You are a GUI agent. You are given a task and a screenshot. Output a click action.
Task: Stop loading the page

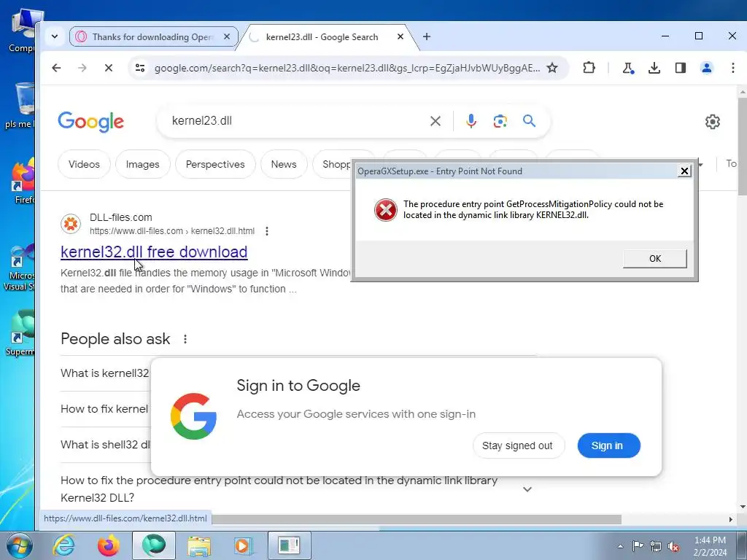click(109, 68)
